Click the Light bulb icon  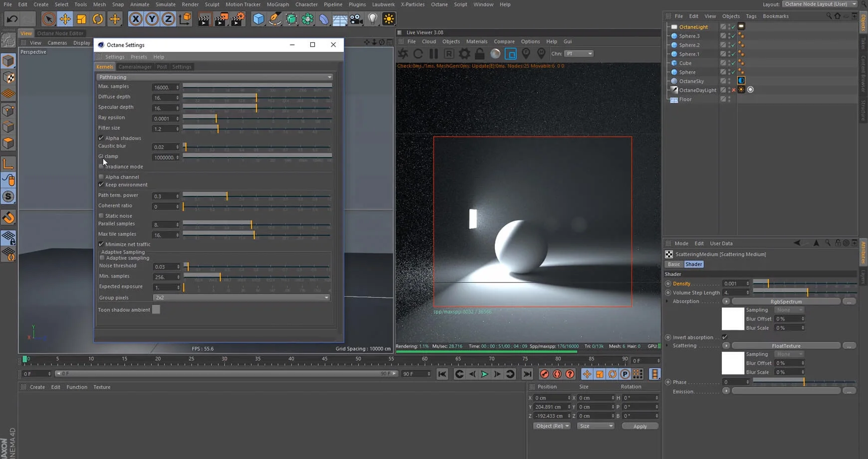pos(373,19)
